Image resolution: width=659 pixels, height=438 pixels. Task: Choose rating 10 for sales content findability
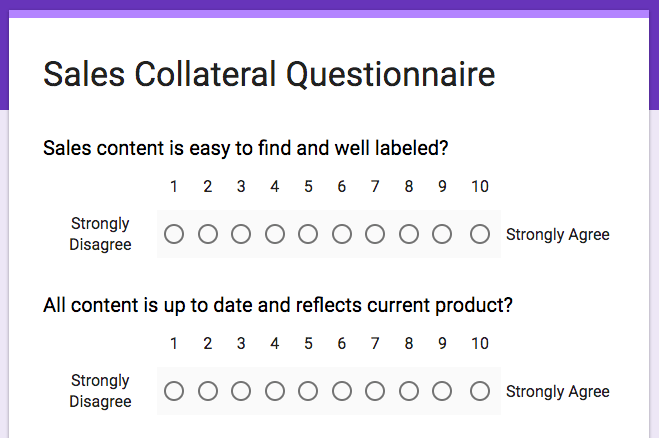480,234
